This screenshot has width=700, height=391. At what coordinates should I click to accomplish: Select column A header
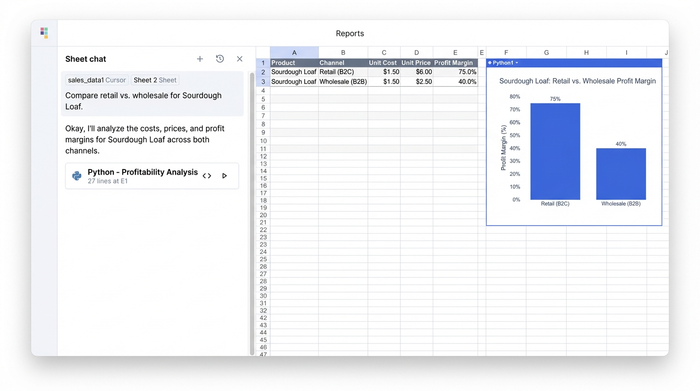click(x=294, y=53)
